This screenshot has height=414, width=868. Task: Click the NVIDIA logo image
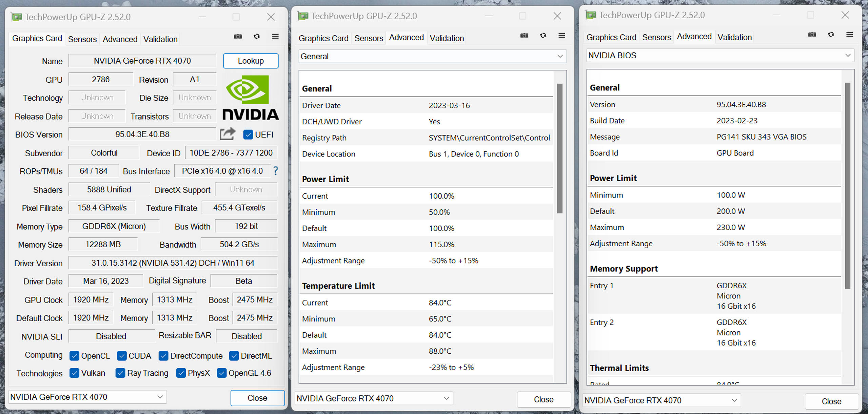point(250,98)
